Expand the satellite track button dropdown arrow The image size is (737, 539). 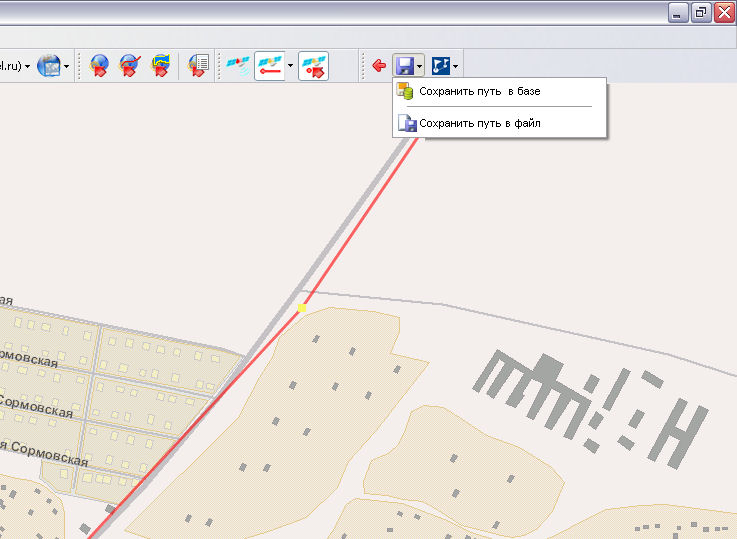[290, 67]
